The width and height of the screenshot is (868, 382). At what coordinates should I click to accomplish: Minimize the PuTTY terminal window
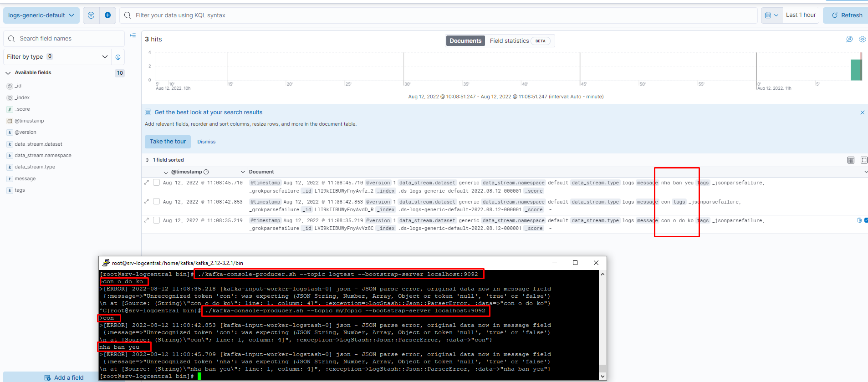coord(555,263)
